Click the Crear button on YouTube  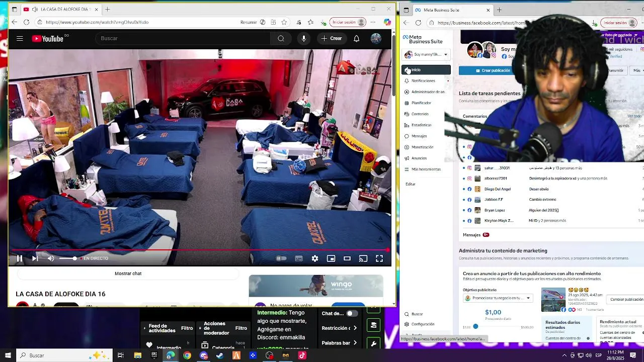332,39
